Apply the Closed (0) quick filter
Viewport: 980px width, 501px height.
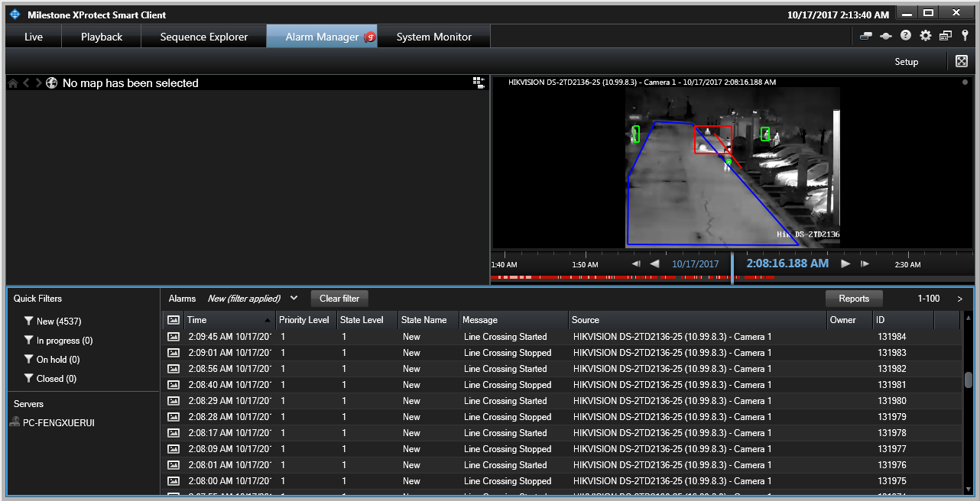click(50, 379)
